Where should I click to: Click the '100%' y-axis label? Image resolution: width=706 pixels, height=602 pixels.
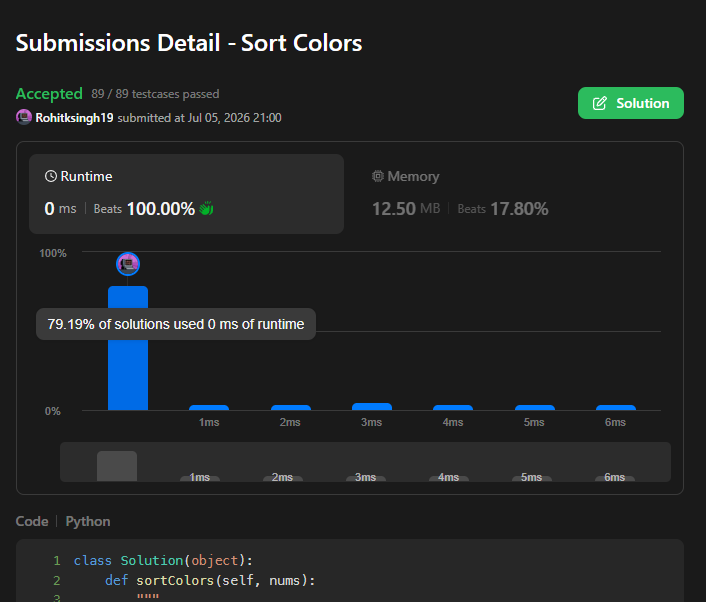click(53, 253)
